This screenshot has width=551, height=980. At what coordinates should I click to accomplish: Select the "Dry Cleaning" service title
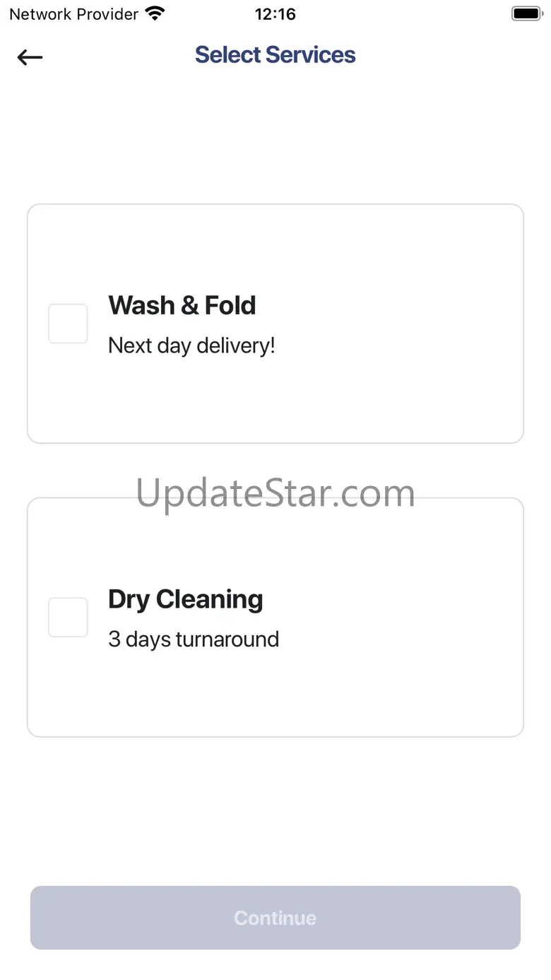point(185,599)
